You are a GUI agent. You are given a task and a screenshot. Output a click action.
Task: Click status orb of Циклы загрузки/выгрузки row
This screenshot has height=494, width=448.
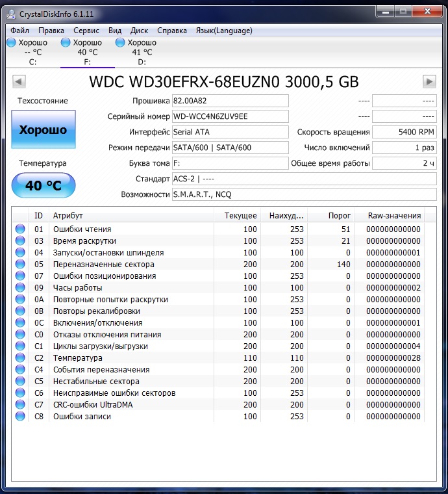pyautogui.click(x=20, y=346)
